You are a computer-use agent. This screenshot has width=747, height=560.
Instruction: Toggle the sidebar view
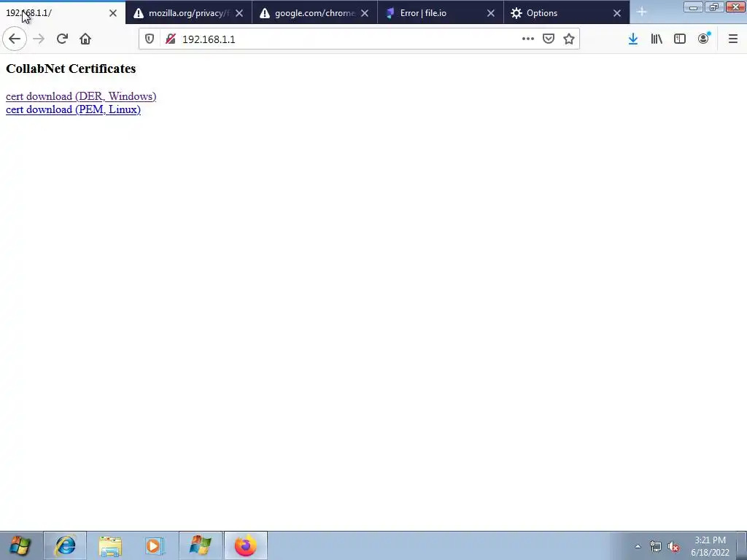(680, 39)
